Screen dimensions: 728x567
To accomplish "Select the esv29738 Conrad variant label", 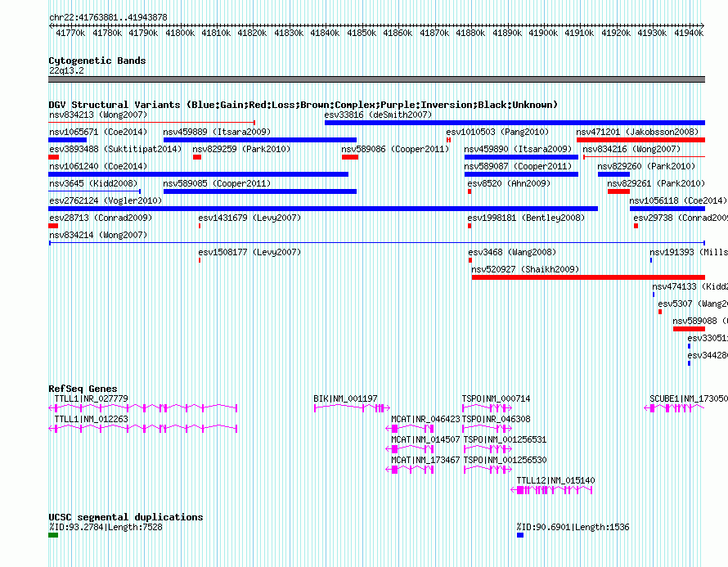I will coord(681,218).
